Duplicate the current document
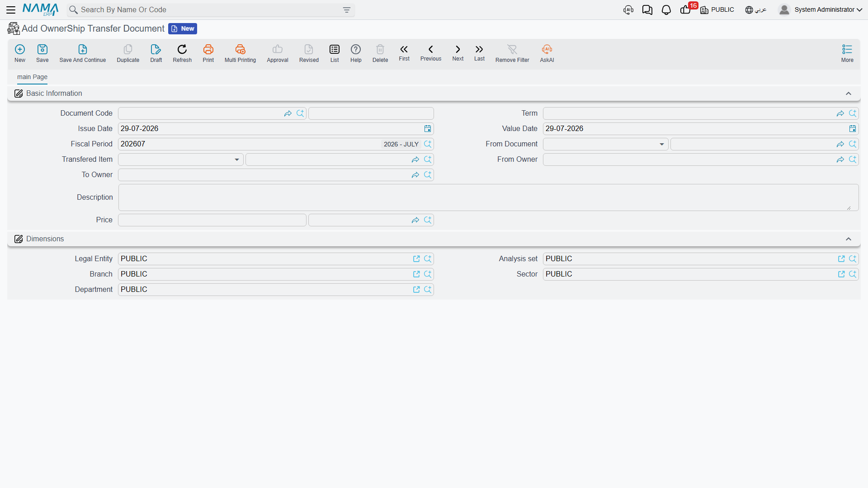Image resolution: width=868 pixels, height=488 pixels. pos(128,53)
